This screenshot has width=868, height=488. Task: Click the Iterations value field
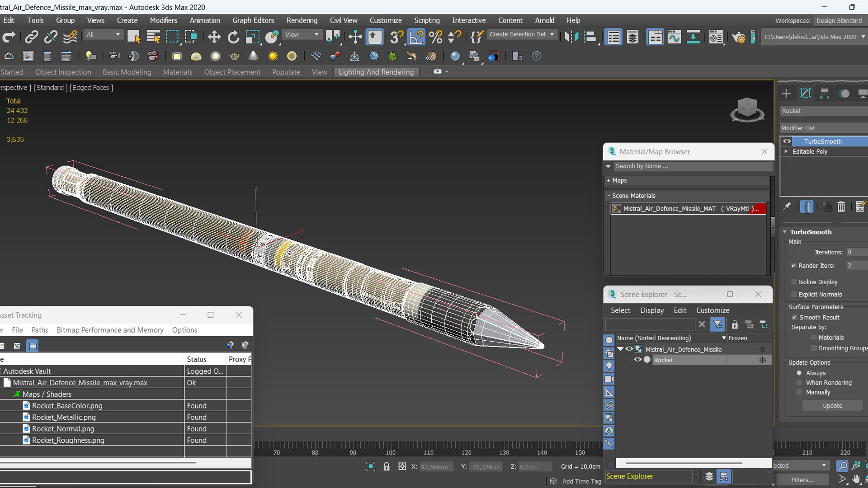click(857, 252)
